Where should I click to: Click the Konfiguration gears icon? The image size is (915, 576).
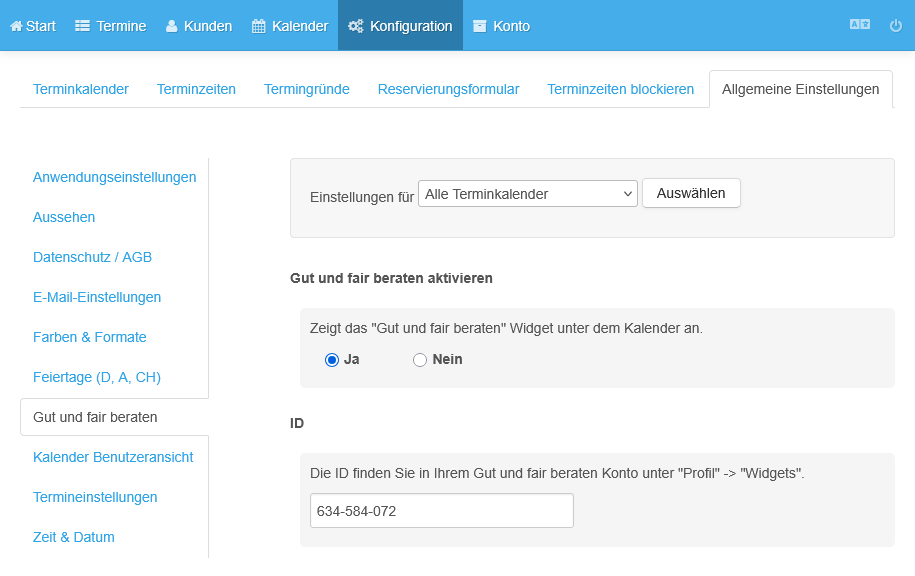click(x=356, y=26)
